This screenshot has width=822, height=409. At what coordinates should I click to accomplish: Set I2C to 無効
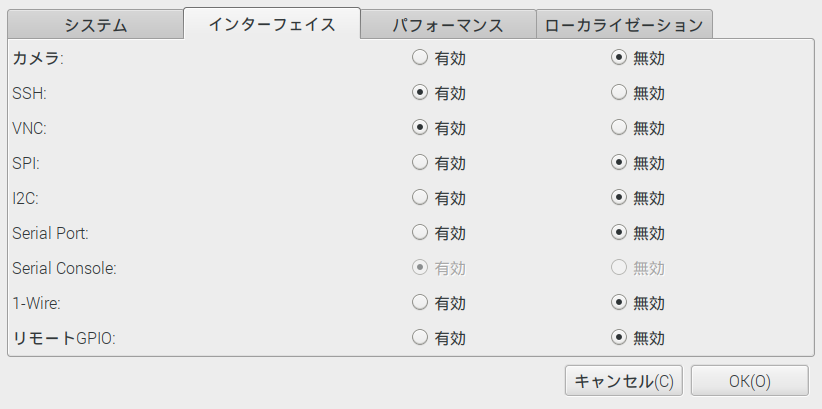click(x=619, y=197)
